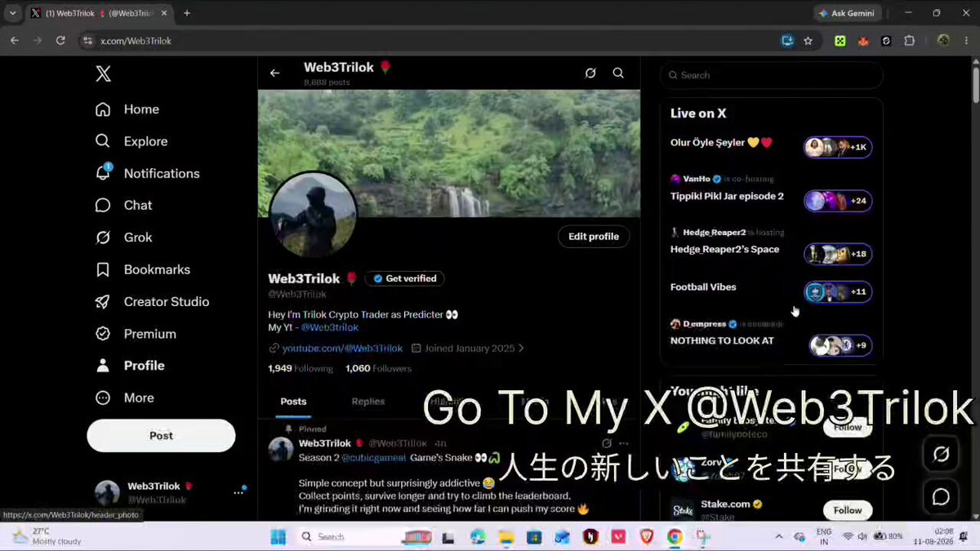Click the Grok icon in profile header

click(590, 73)
